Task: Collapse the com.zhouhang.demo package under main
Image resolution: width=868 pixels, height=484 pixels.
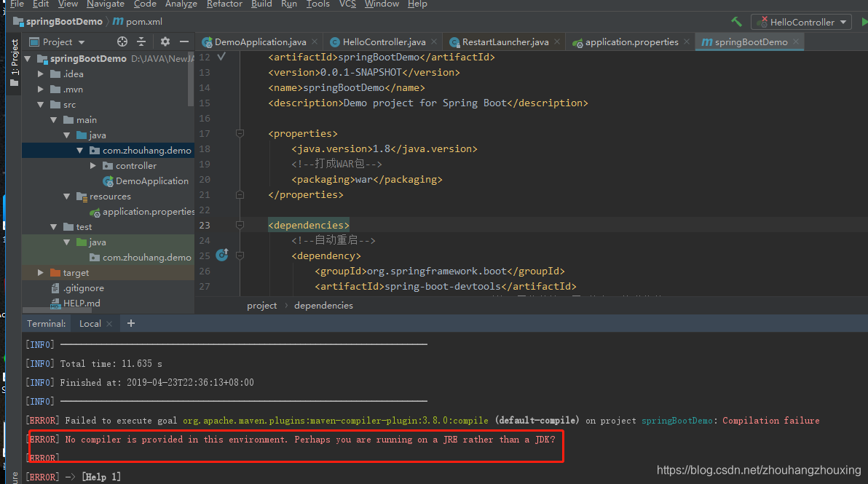Action: tap(79, 151)
